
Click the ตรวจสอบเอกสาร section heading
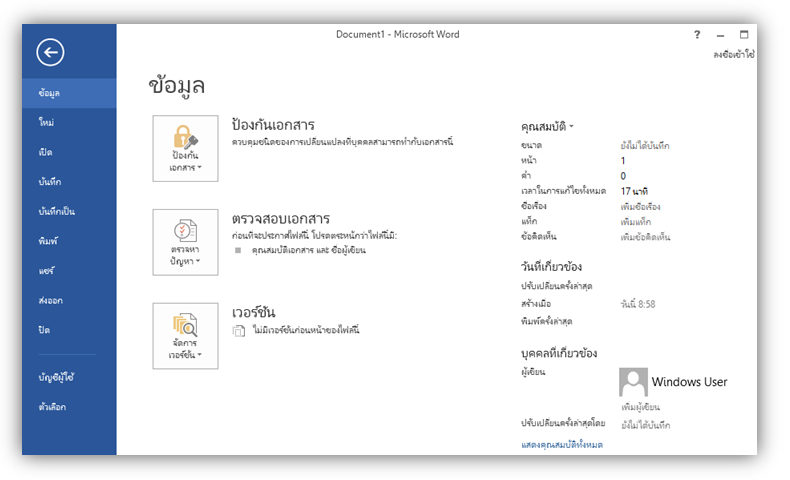click(x=281, y=219)
